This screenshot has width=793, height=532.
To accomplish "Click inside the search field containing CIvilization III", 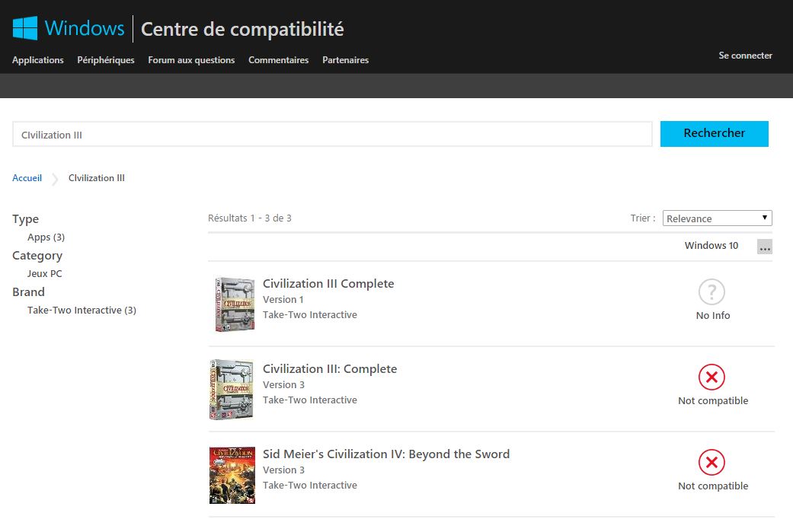I will tap(331, 134).
